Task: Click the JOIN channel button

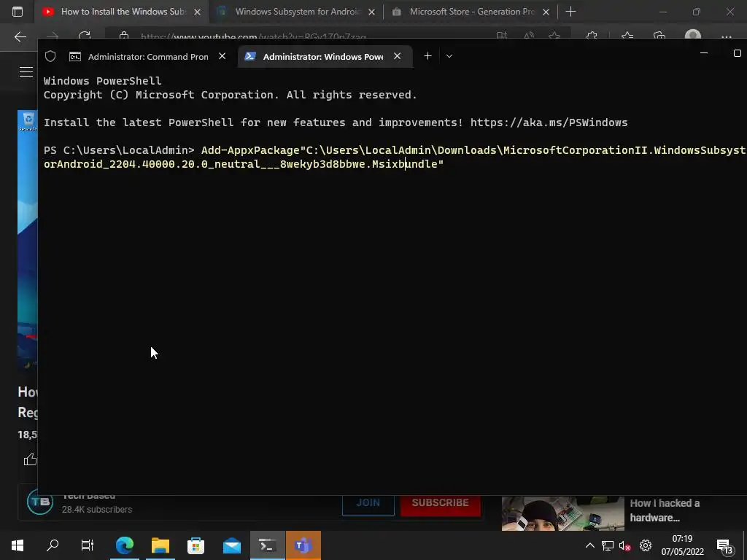Action: [x=368, y=503]
